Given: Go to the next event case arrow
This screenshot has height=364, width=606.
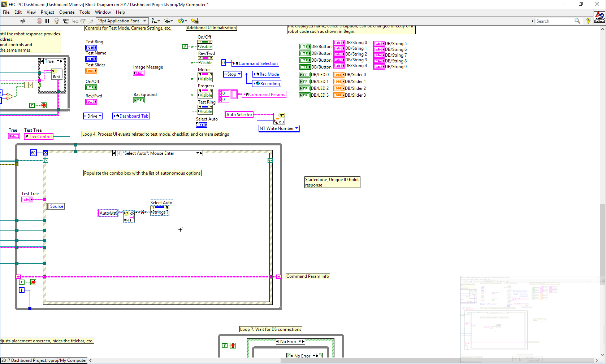Looking at the screenshot, I should click(x=201, y=153).
